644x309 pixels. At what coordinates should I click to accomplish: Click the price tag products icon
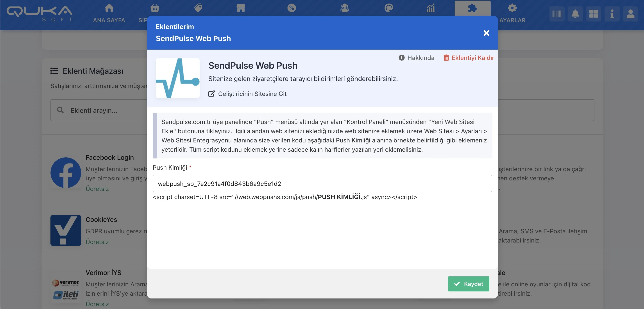[198, 8]
